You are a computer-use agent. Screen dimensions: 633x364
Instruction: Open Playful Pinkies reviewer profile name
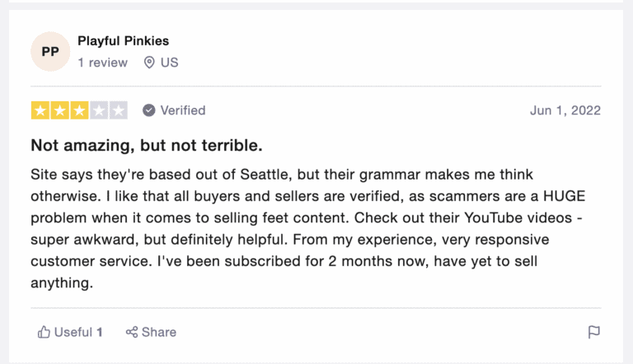(123, 40)
